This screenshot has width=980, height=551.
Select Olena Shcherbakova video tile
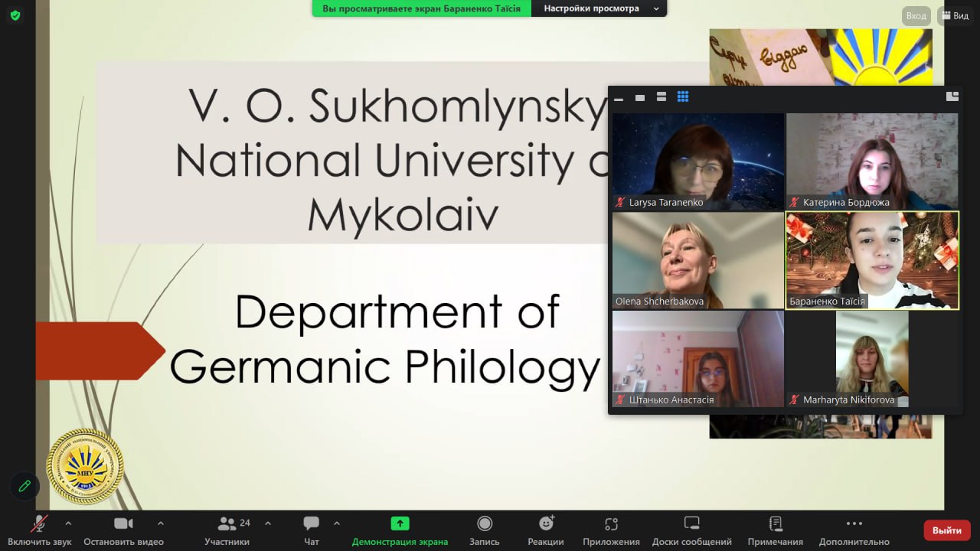click(x=698, y=260)
